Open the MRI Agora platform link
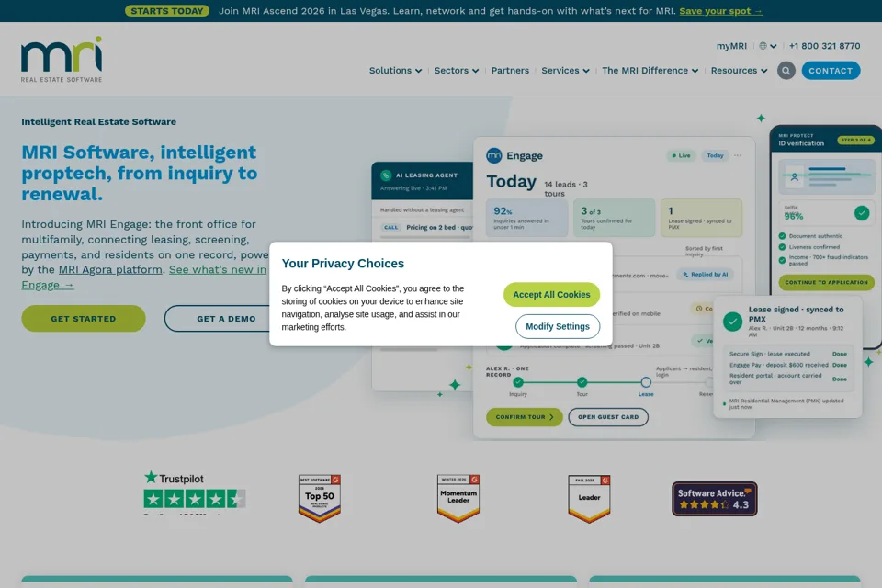Viewport: 882px width, 588px height. click(x=110, y=269)
